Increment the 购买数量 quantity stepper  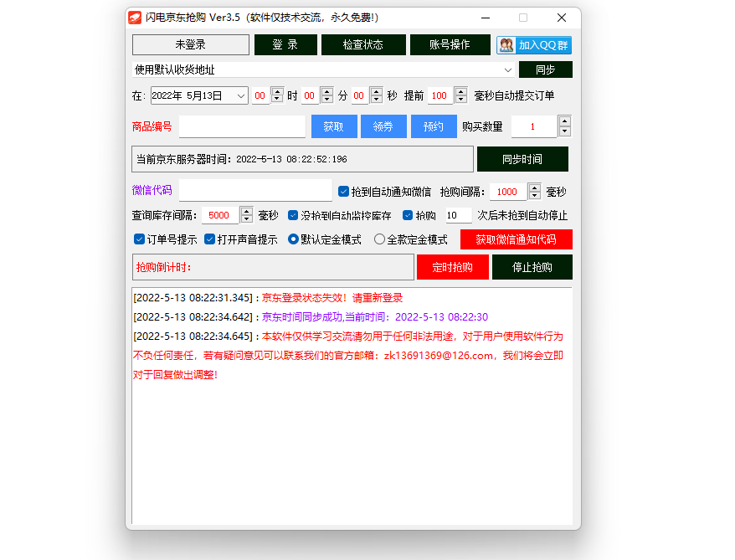(565, 121)
